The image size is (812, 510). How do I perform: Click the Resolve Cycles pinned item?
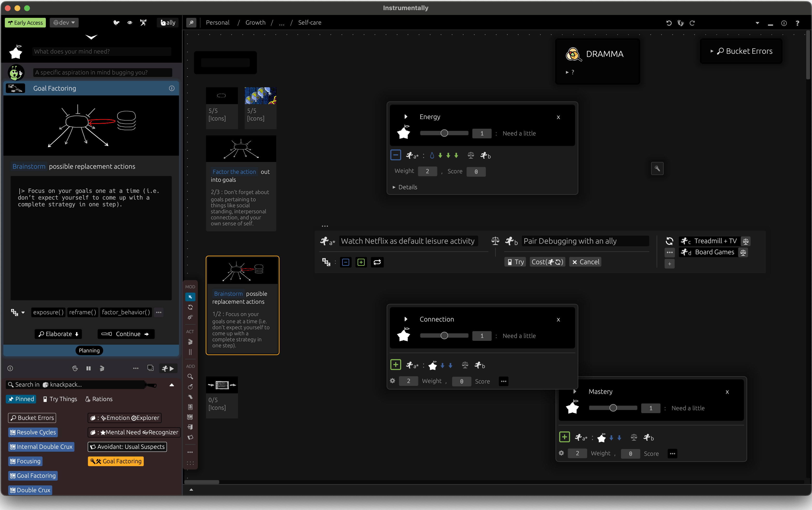coord(33,432)
